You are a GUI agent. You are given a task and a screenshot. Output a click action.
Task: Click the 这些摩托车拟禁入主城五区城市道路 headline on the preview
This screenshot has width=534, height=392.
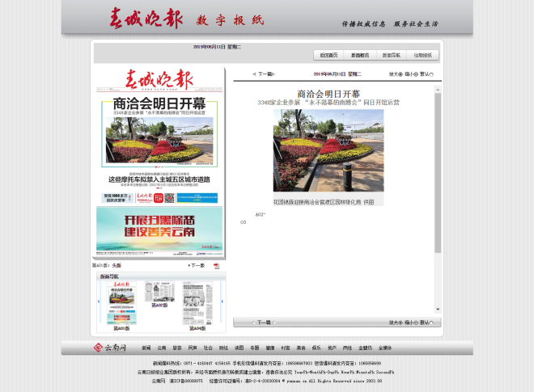159,179
